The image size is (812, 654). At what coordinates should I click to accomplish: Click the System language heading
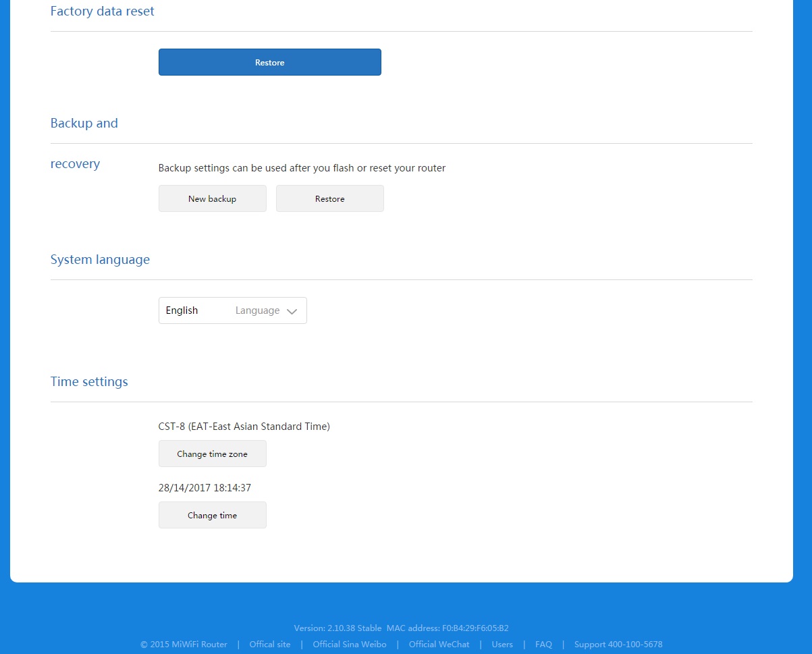(x=100, y=260)
